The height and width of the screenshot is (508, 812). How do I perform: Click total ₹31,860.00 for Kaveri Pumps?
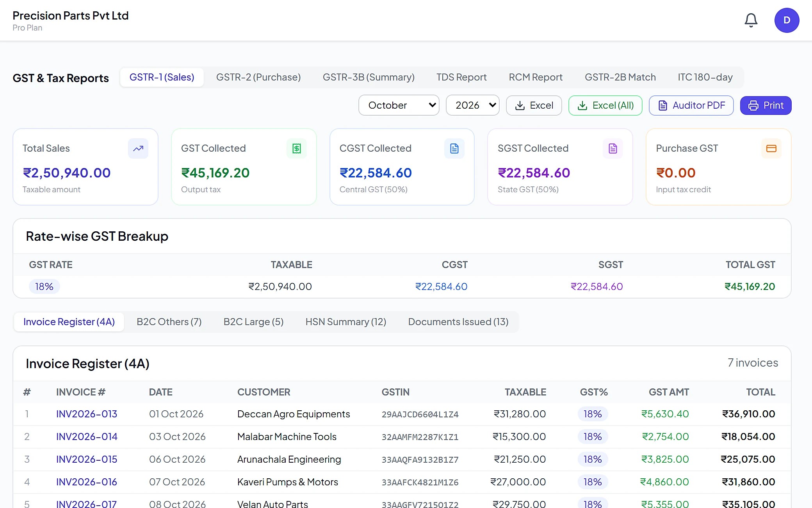(x=748, y=482)
